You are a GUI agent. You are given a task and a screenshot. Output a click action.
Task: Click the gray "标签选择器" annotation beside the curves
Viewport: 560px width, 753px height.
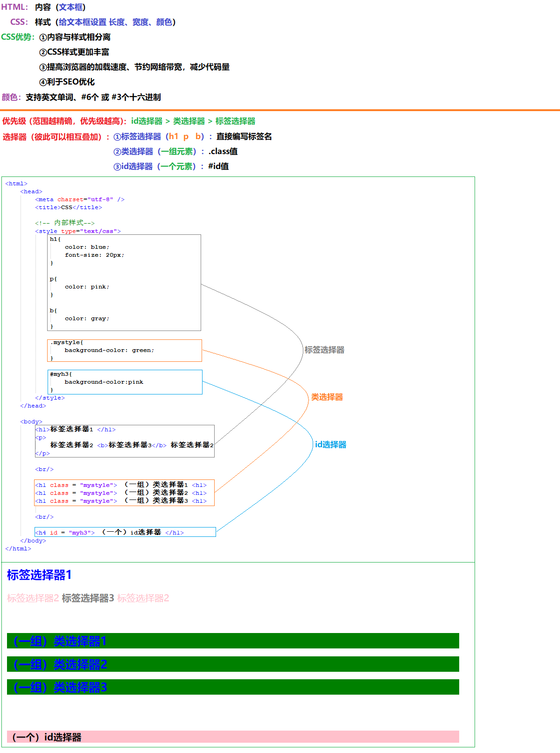tap(324, 350)
